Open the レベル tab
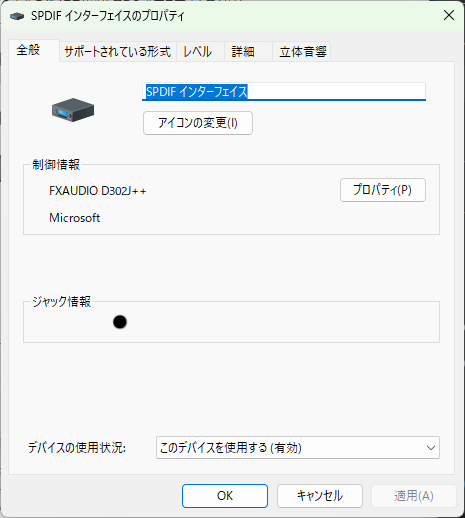 click(x=198, y=52)
